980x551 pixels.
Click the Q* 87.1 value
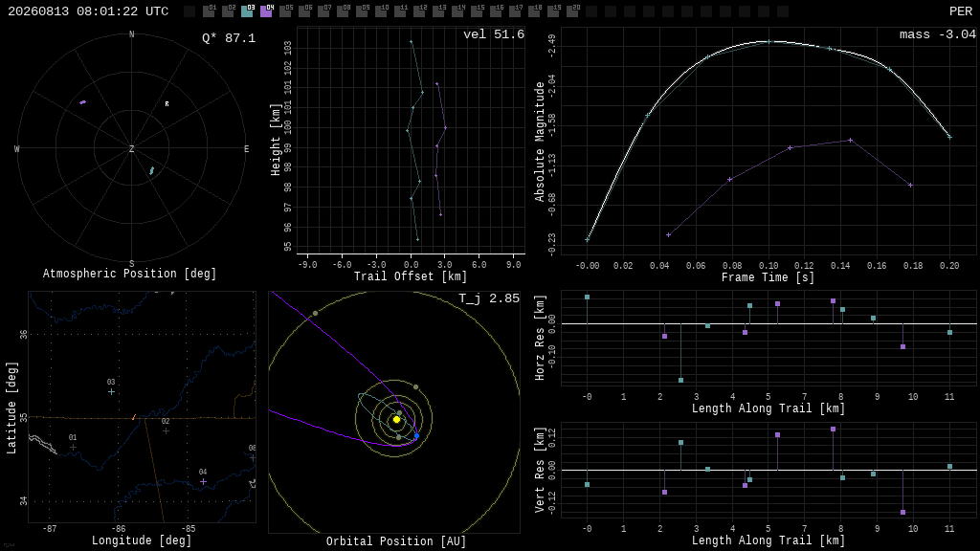[229, 38]
